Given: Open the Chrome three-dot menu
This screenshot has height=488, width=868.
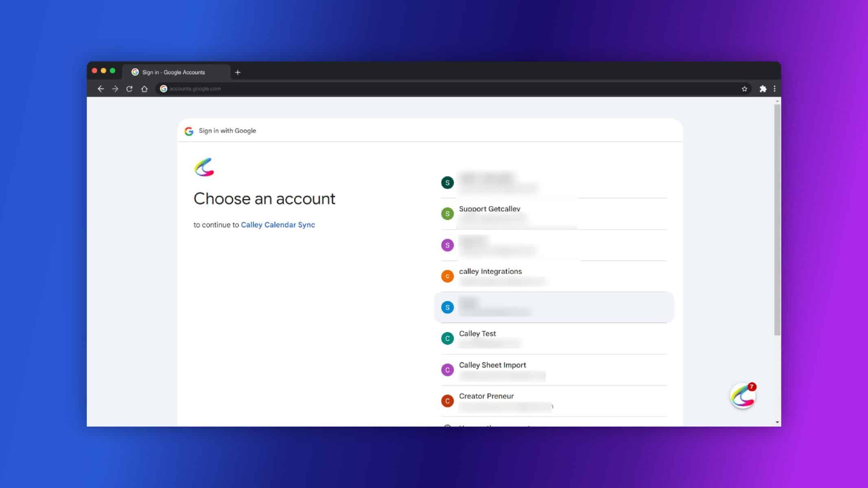Looking at the screenshot, I should tap(774, 89).
